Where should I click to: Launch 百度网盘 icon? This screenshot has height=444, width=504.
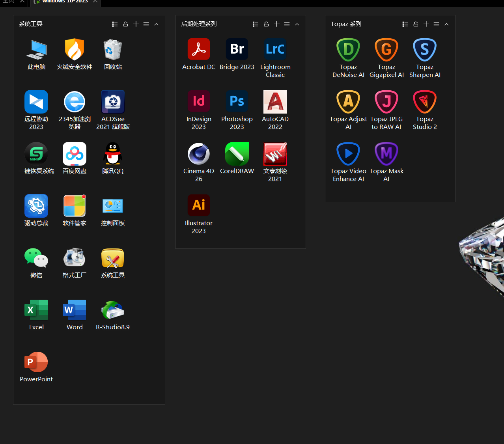click(x=75, y=154)
